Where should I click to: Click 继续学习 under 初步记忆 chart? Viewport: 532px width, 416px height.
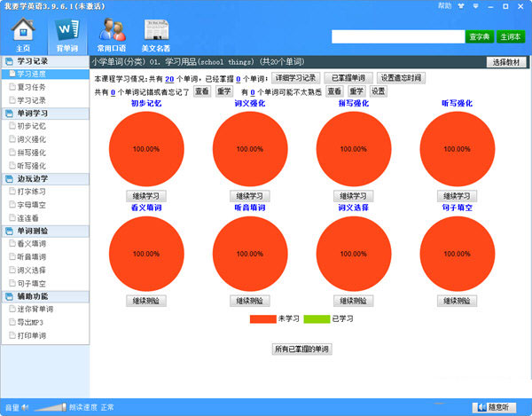146,196
